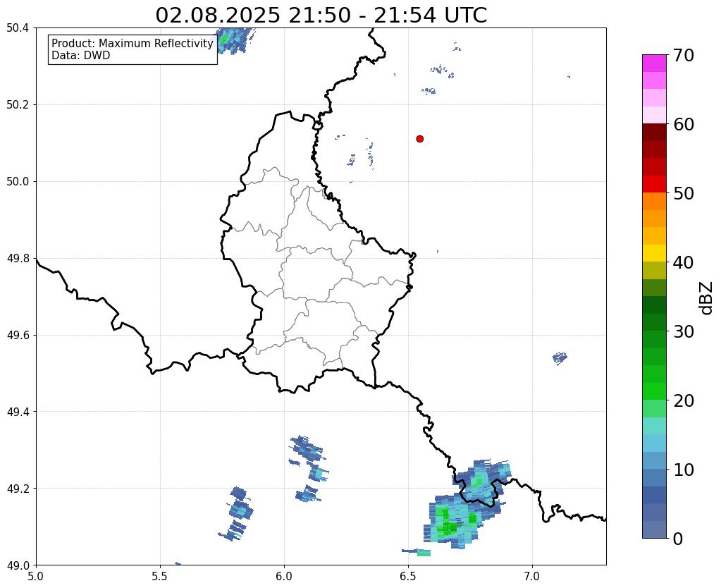Click the yellow 40 dBZ colorbar segment
The width and height of the screenshot is (721, 588).
[654, 253]
